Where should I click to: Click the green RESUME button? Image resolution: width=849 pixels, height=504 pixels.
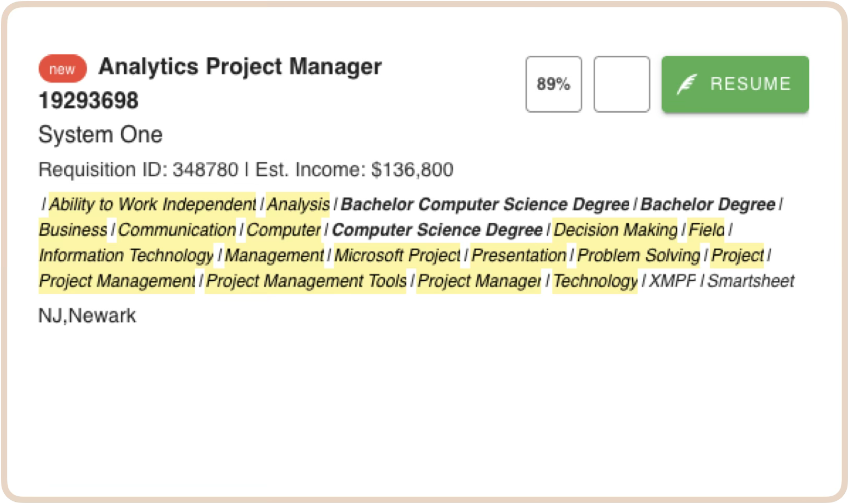[735, 84]
